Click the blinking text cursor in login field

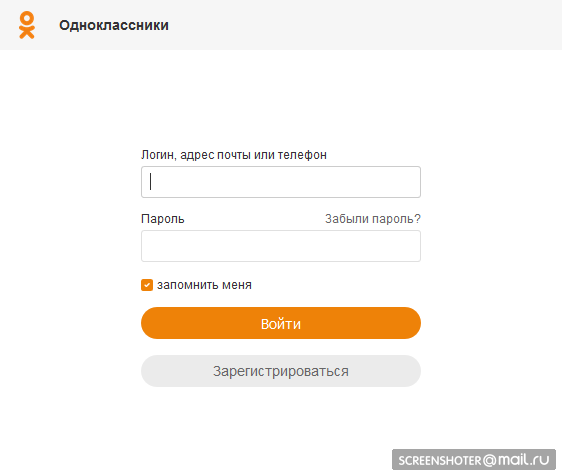(151, 182)
